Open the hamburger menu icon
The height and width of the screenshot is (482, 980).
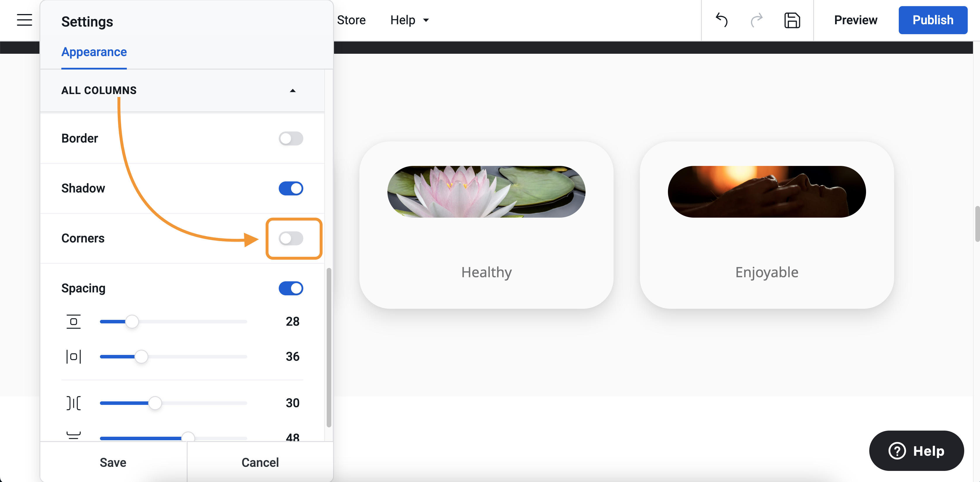tap(24, 20)
